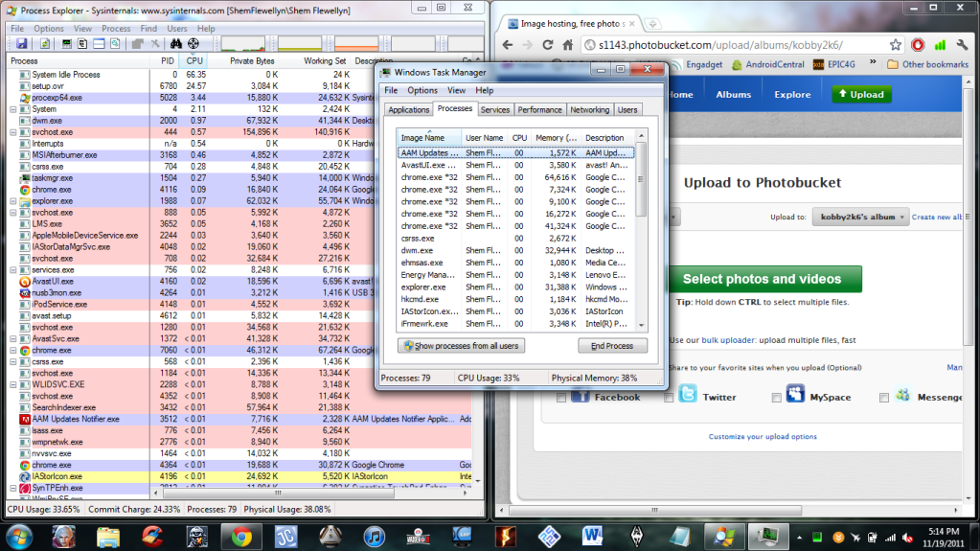Open Process Explorer Users menu
The width and height of the screenshot is (980, 551).
pos(177,29)
